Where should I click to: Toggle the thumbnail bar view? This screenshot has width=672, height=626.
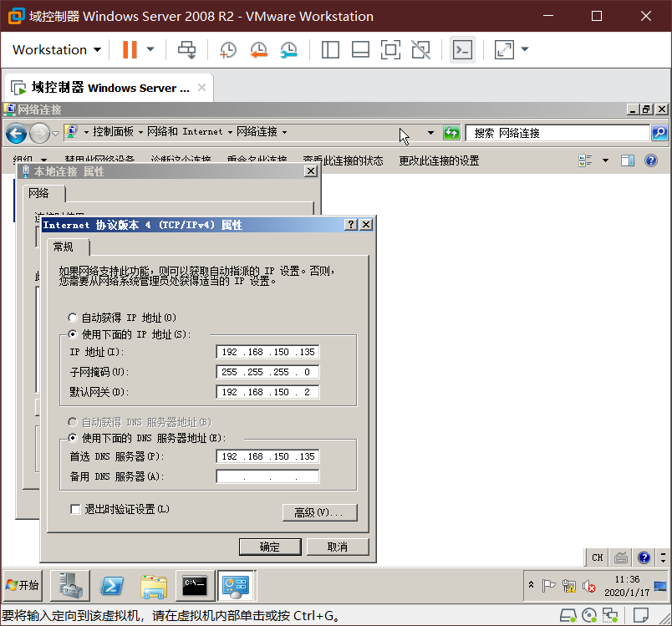tap(360, 49)
